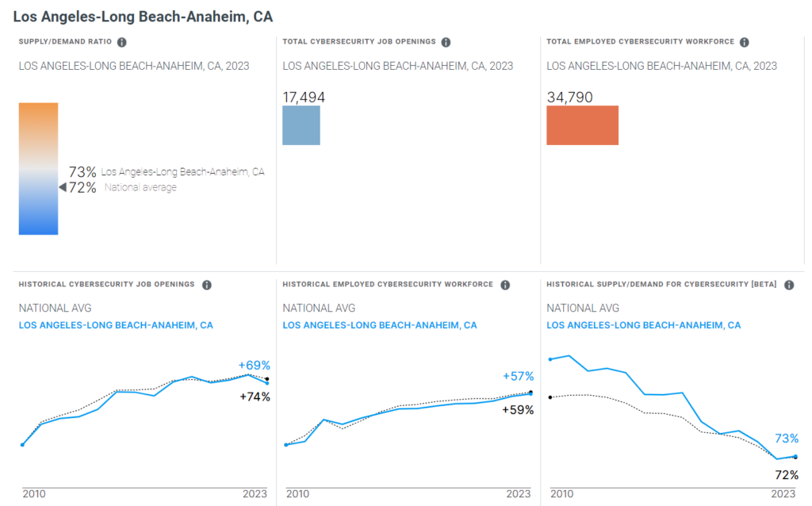The width and height of the screenshot is (812, 506).
Task: Show info for Historical Cybersecurity Job Openings
Action: click(x=207, y=285)
